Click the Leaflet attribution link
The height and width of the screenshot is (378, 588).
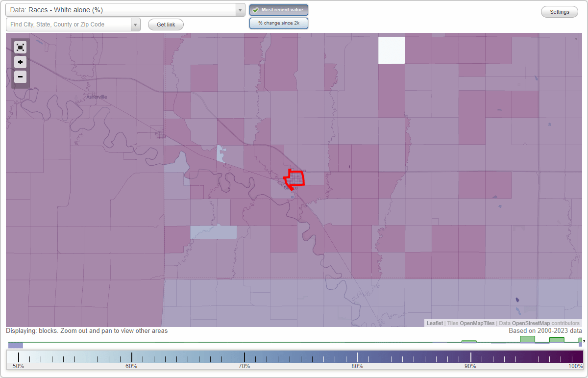point(435,323)
